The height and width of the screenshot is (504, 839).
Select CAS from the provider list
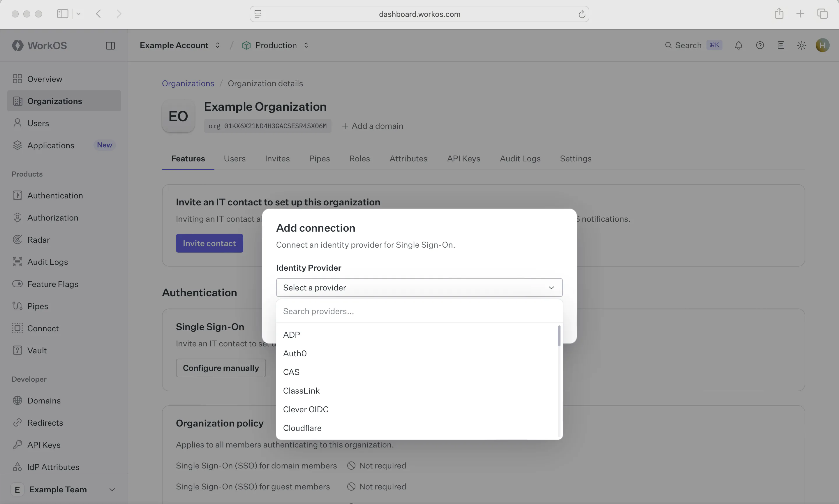coord(417,372)
